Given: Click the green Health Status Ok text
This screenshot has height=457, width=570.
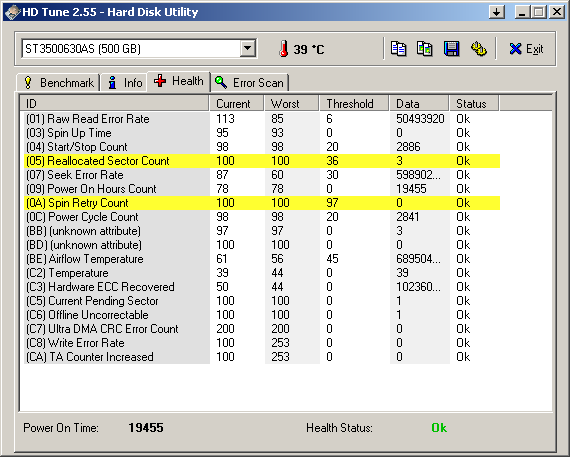Looking at the screenshot, I should point(439,428).
